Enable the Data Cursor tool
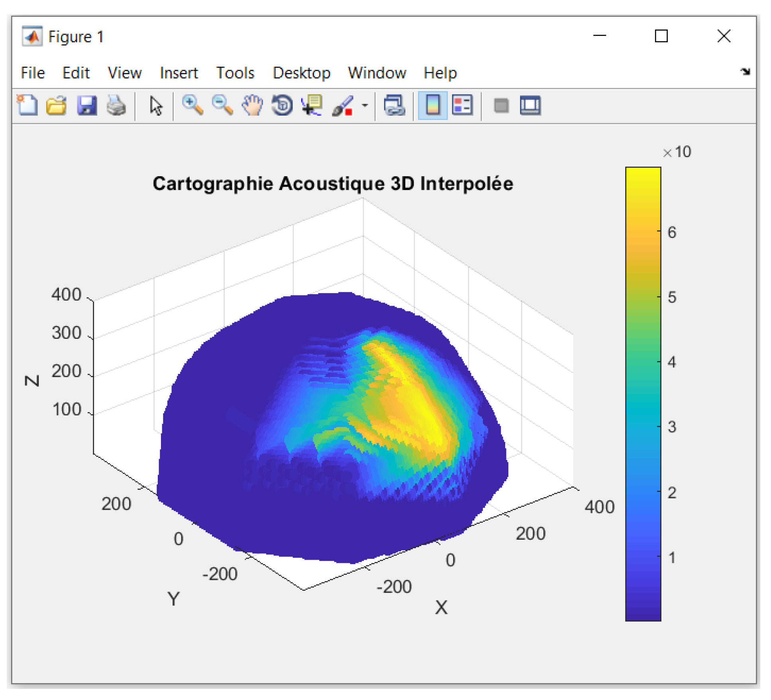771x700 pixels. (312, 106)
